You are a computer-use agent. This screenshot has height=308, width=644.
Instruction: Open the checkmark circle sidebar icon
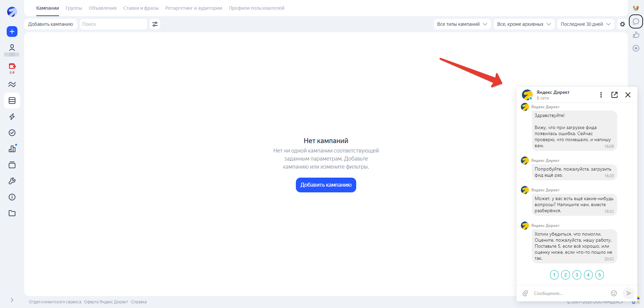pos(12,133)
